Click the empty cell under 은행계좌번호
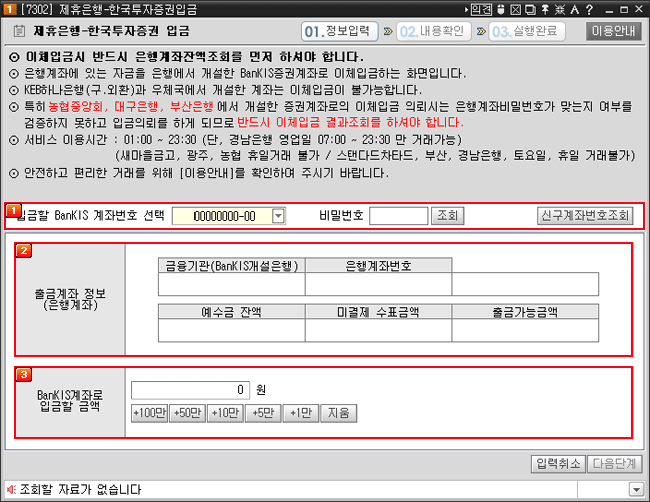Viewport: 650px width, 502px height. (378, 284)
